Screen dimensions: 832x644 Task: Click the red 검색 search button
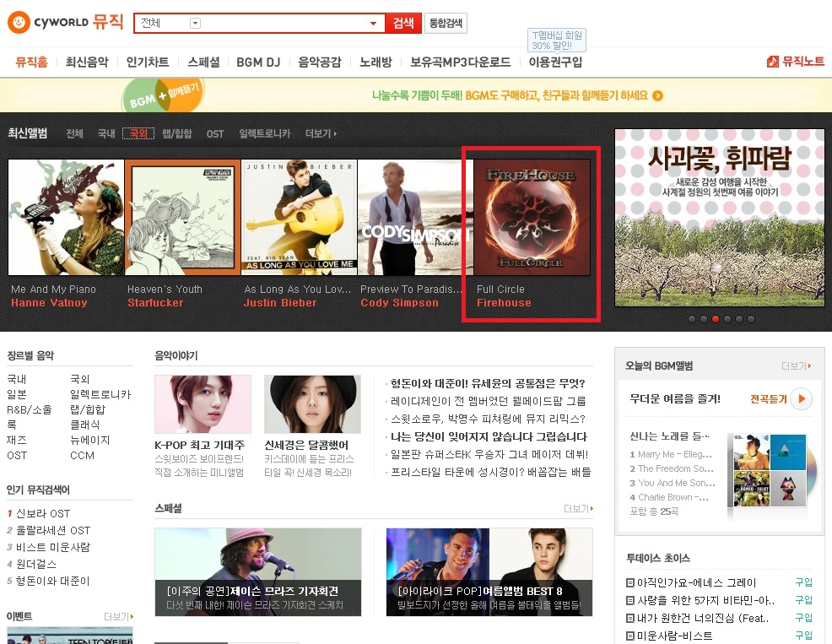pos(403,23)
